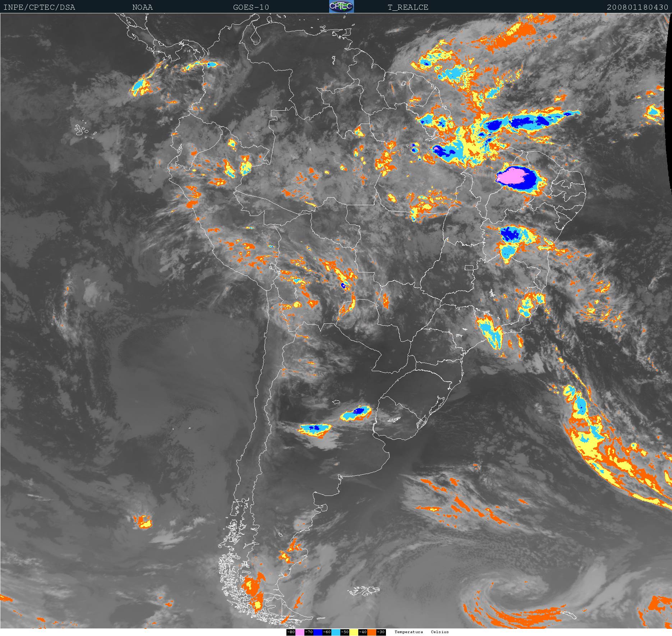Click the "-80" legend value

291,632
